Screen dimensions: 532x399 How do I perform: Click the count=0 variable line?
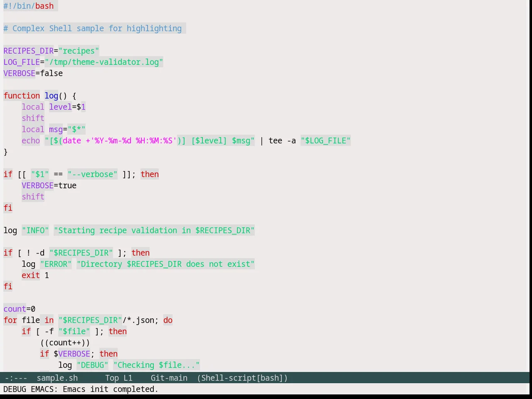(20, 309)
